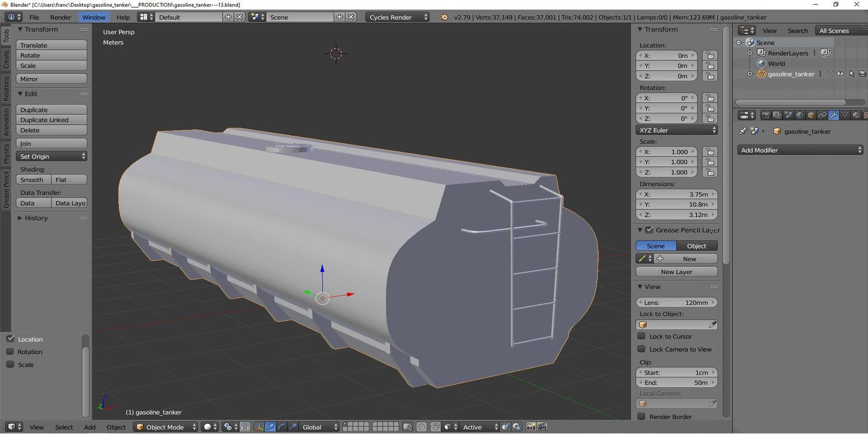The width and height of the screenshot is (868, 434).
Task: Toggle gasoline_tanker selectability arrow icon
Action: pos(852,74)
